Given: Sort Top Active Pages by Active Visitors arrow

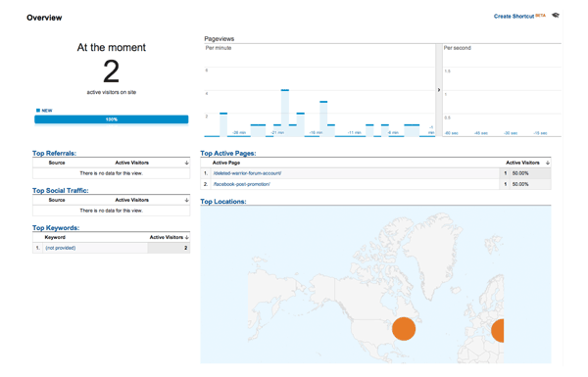Looking at the screenshot, I should (548, 163).
